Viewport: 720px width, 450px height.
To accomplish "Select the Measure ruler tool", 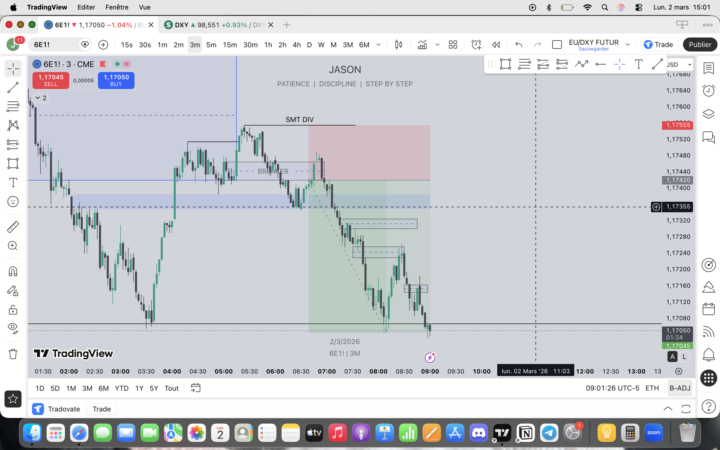I will click(13, 227).
